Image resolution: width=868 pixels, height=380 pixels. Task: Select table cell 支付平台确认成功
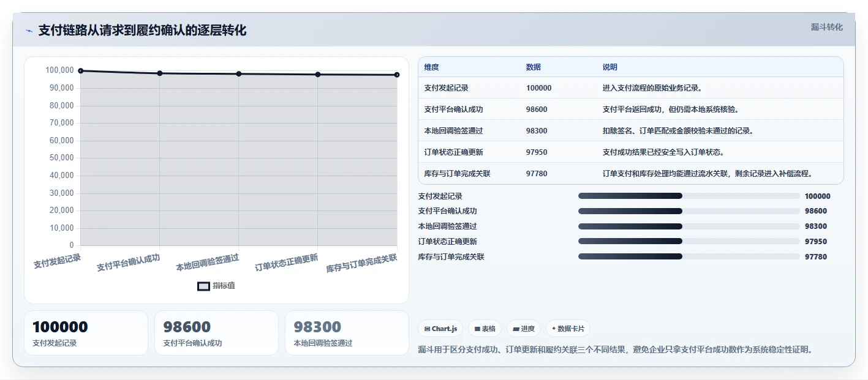pos(453,110)
